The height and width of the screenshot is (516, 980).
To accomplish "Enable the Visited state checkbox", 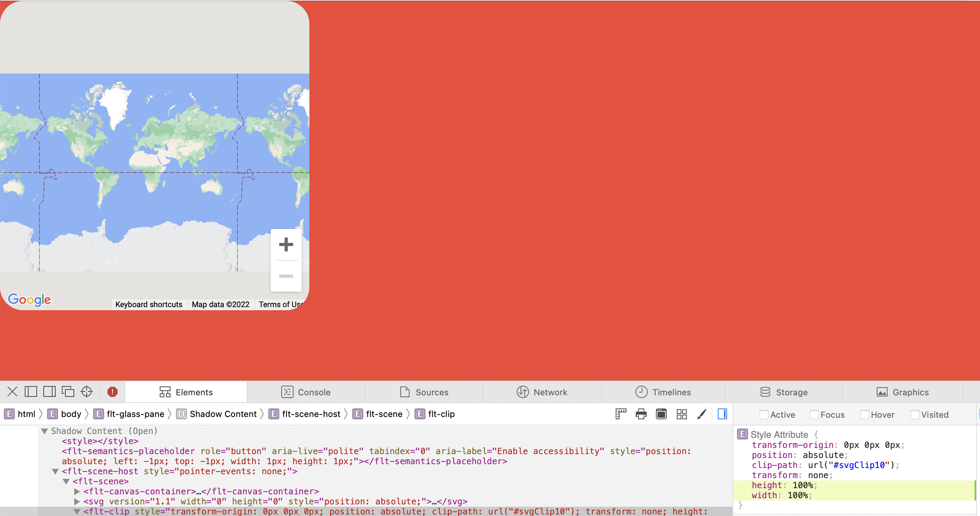I will pos(915,414).
